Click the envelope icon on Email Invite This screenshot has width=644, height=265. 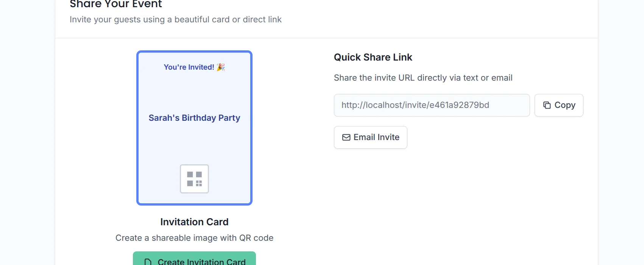[x=346, y=137]
